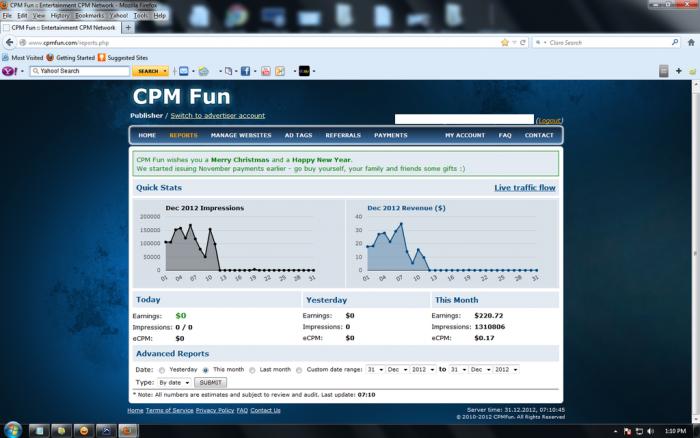Open MY ACCOUNT in the nav bar
Viewport: 700px width, 438px height.
(x=465, y=135)
